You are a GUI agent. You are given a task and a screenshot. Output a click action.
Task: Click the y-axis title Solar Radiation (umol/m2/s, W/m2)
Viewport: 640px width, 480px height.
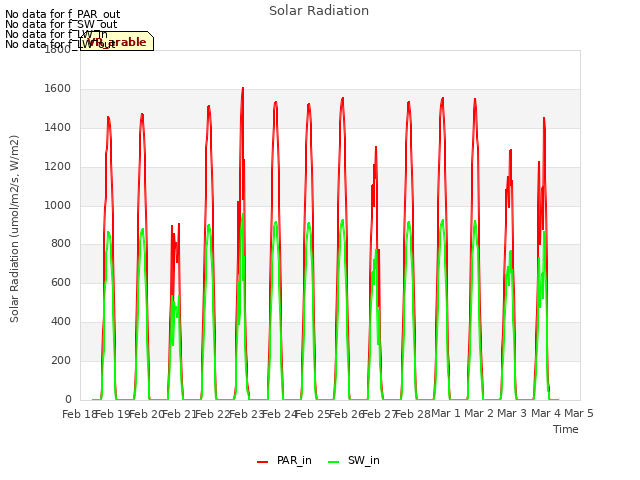[x=14, y=229]
